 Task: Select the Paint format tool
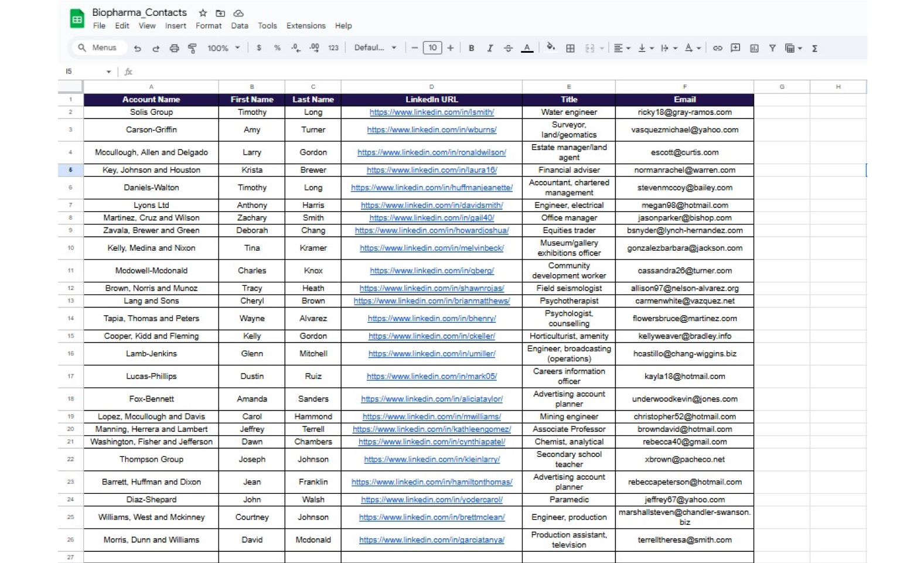click(192, 49)
